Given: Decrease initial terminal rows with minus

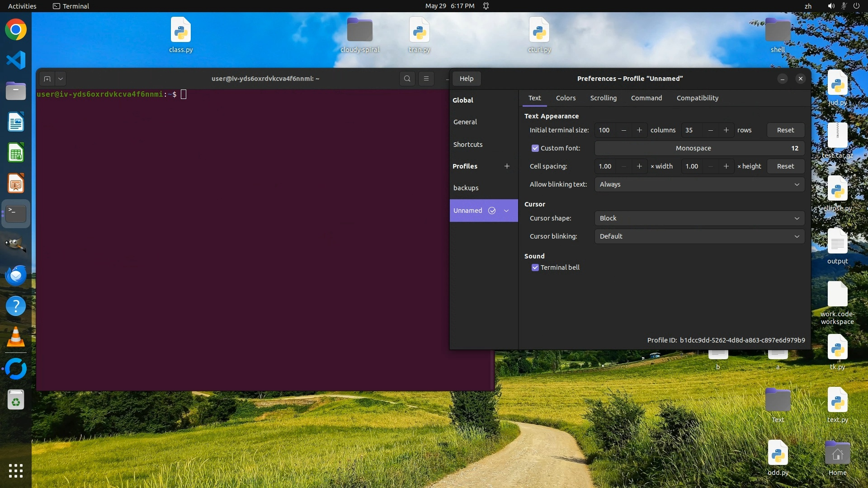Looking at the screenshot, I should [x=711, y=130].
